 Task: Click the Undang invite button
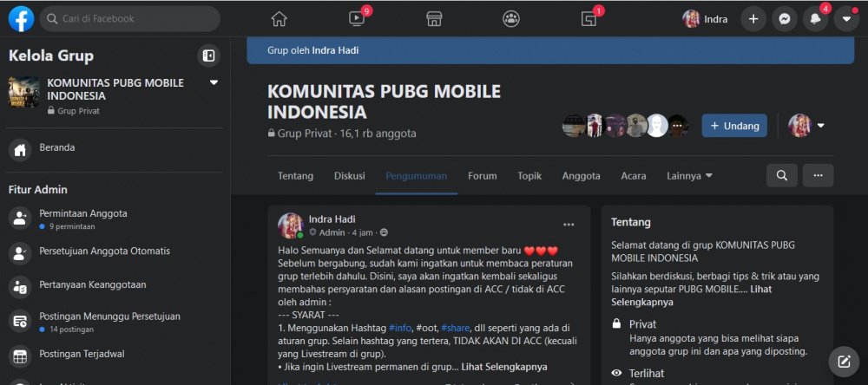point(734,126)
